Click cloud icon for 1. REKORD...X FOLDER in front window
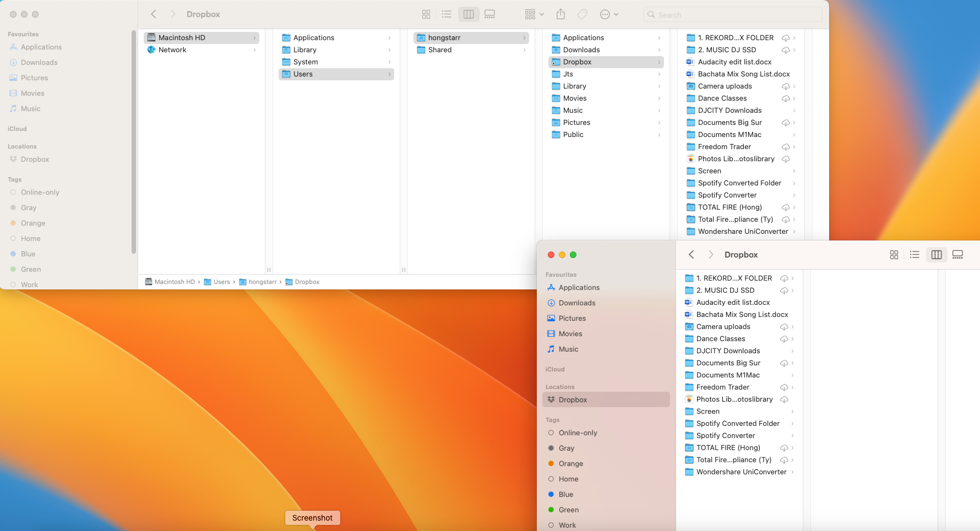Image resolution: width=980 pixels, height=531 pixels. coord(784,278)
